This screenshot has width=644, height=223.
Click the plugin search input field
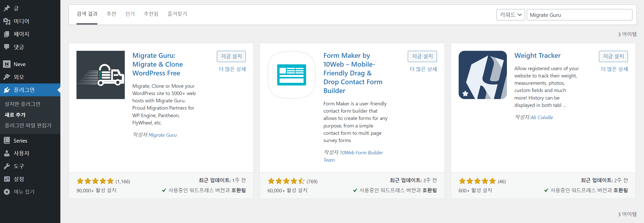(579, 15)
